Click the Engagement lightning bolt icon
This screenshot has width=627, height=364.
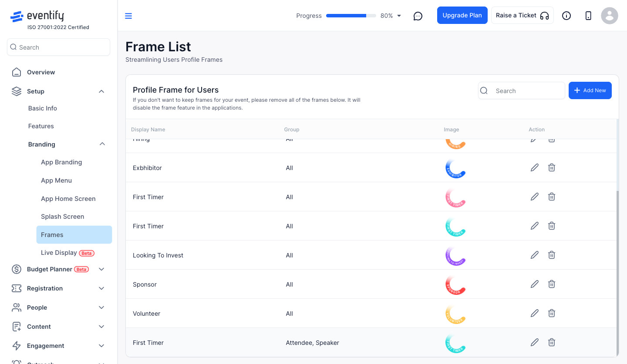click(x=17, y=346)
